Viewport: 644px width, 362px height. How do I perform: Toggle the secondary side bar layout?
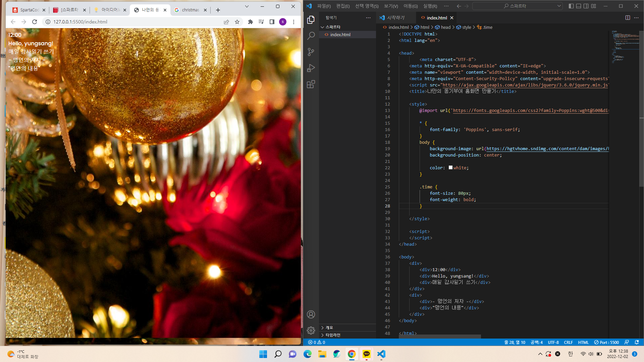(x=586, y=6)
